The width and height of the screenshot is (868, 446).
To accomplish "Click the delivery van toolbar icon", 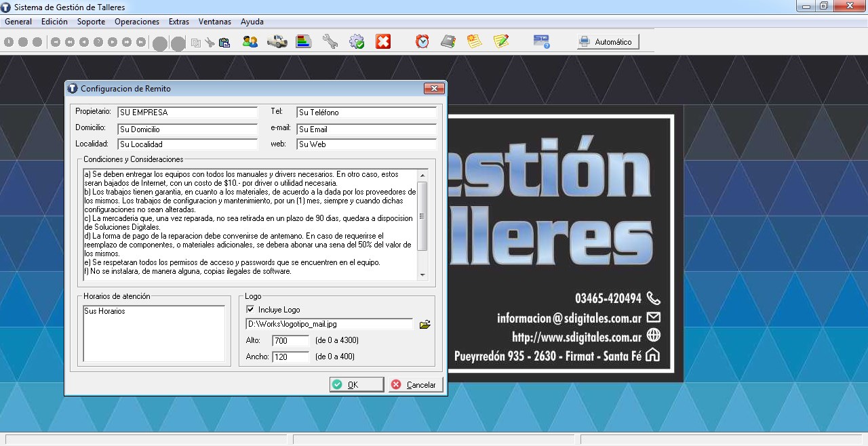I will 277,42.
